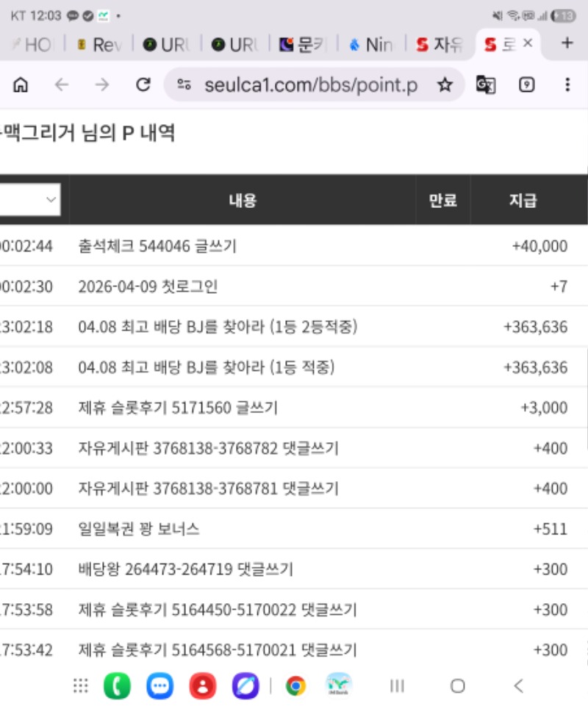Open Chrome's three-dot menu
The image size is (588, 706).
click(x=567, y=85)
